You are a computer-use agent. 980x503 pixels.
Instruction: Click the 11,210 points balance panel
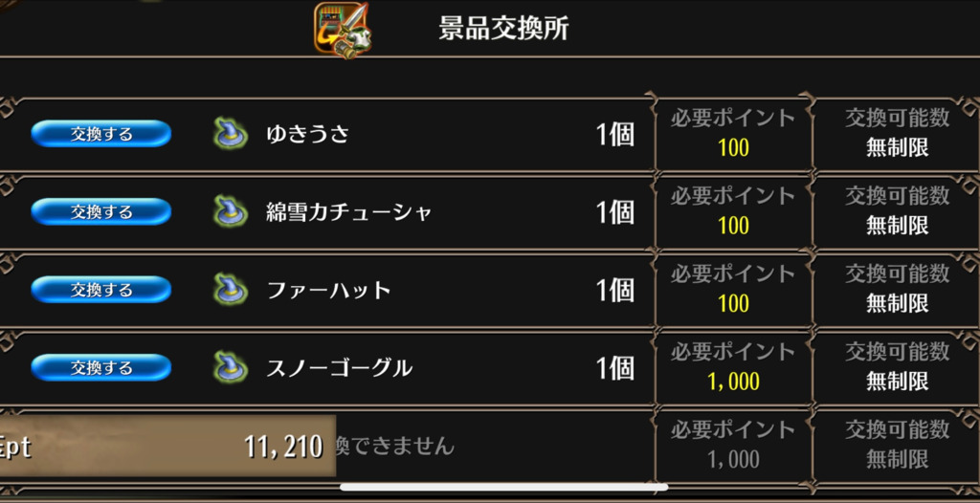pos(167,447)
